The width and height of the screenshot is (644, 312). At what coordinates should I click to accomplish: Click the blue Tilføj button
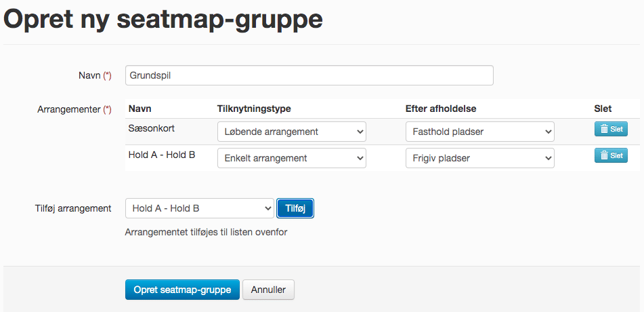point(295,208)
